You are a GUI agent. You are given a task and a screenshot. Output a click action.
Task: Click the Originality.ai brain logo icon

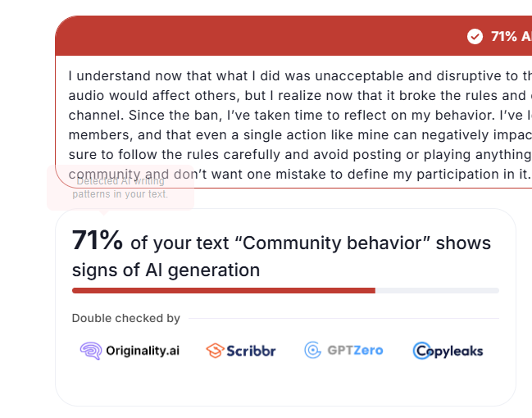[91, 351]
